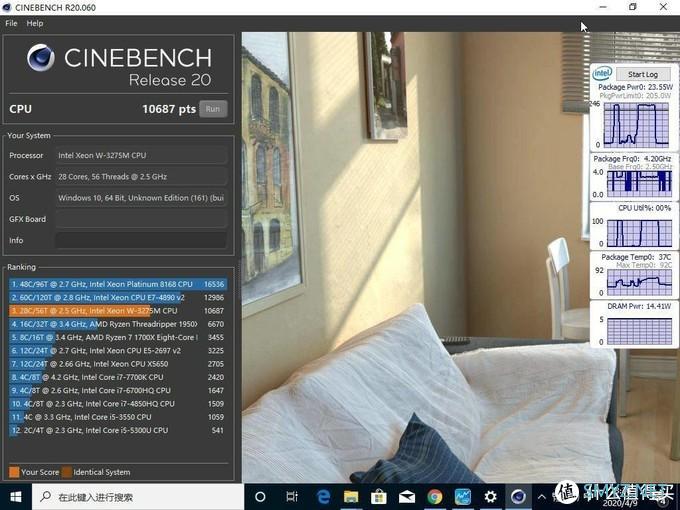Click the 10687 pts CPU score
This screenshot has width=680, height=510.
pyautogui.click(x=169, y=109)
